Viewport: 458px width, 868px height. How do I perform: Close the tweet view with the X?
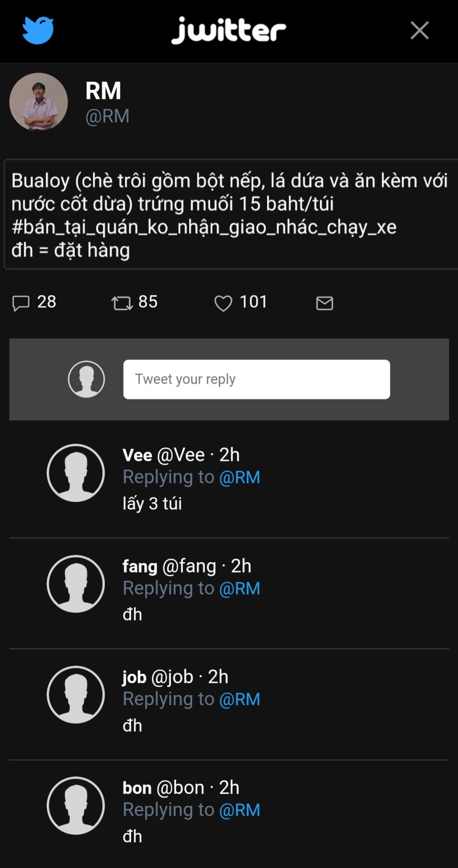(419, 30)
